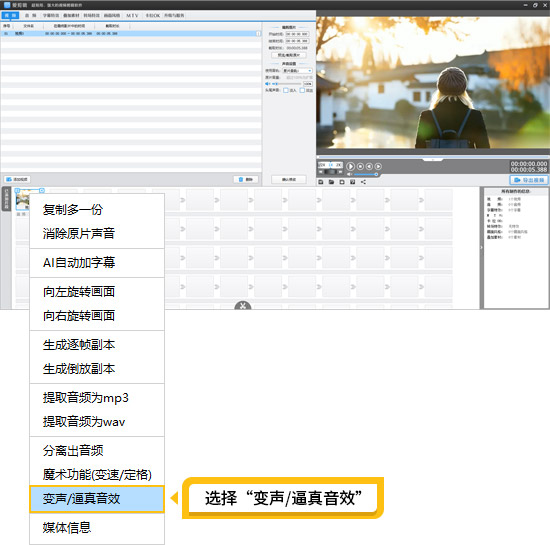Choose 提取音频为wav menu entry
Image resolution: width=550 pixels, height=545 pixels.
coord(97,422)
